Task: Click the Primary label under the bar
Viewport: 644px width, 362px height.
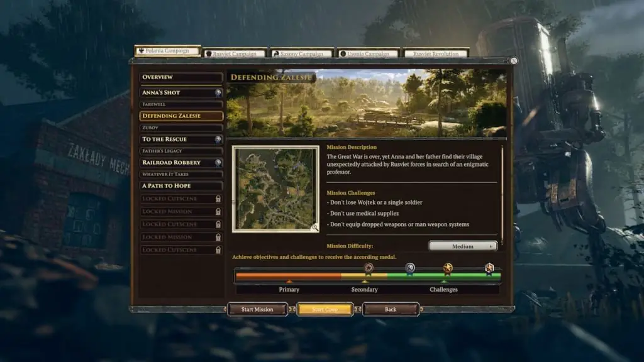Action: pyautogui.click(x=289, y=289)
